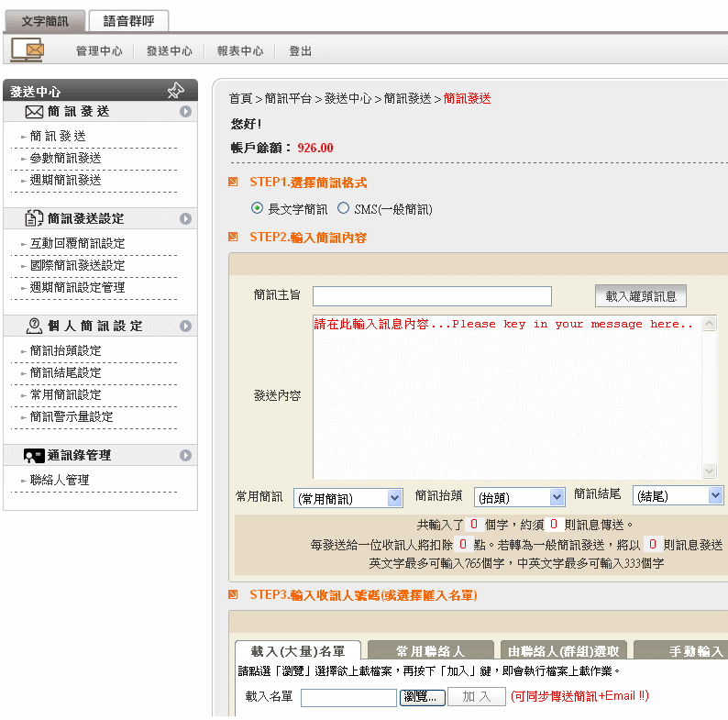Open 聯絡人管理 link
728x720 pixels.
click(60, 480)
